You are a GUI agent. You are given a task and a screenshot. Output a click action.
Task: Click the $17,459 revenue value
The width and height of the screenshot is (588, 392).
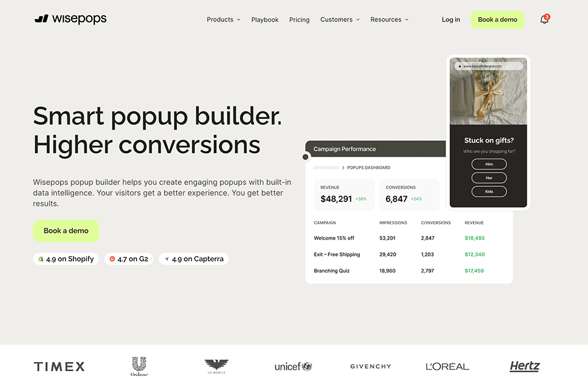[474, 271]
